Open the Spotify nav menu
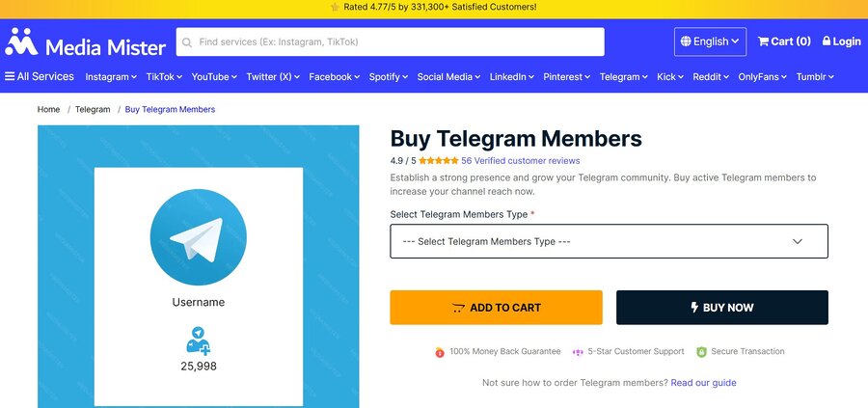This screenshot has width=868, height=408. coord(389,77)
